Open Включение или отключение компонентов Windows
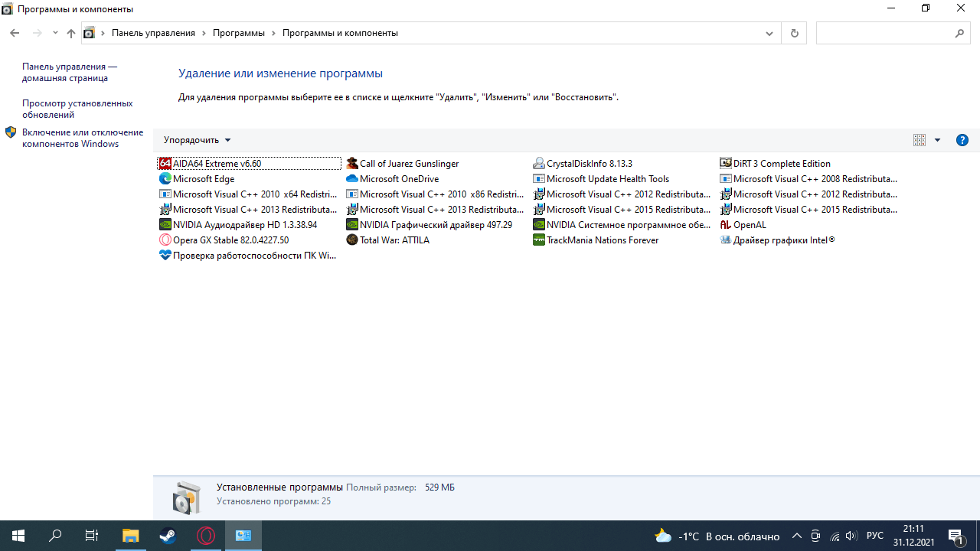Viewport: 980px width, 551px height. tap(83, 138)
